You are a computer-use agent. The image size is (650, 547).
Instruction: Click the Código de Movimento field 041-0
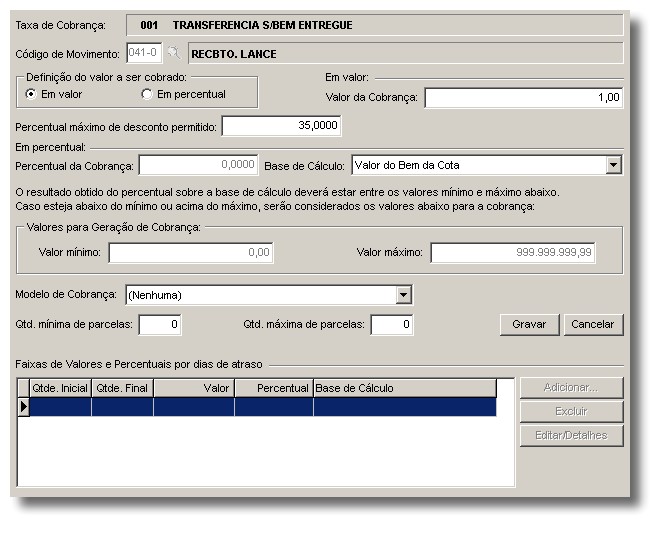click(144, 53)
